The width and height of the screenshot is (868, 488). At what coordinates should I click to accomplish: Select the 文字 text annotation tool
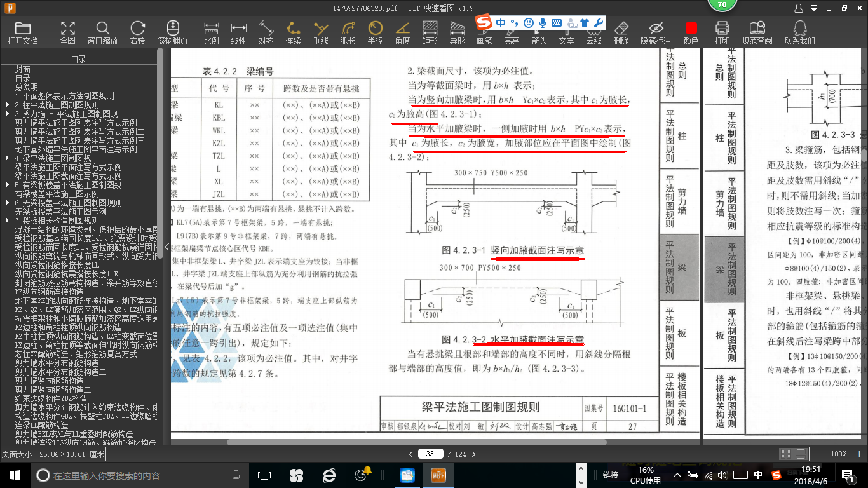point(566,41)
